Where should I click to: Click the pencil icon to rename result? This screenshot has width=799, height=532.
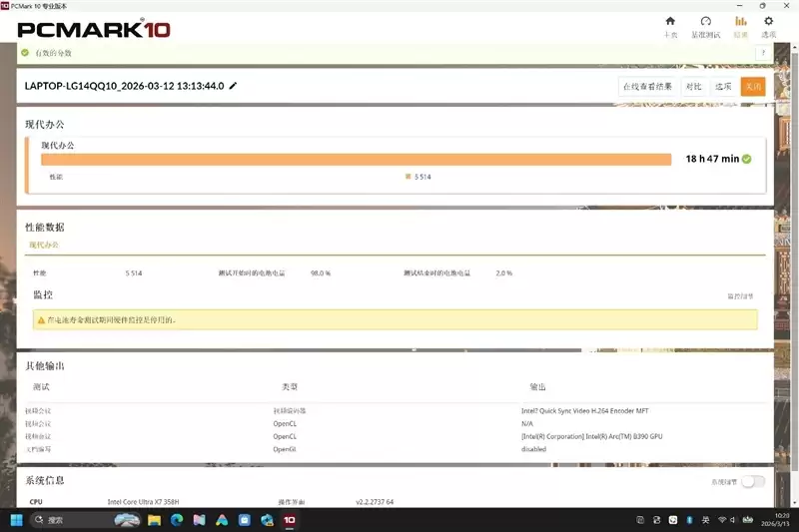click(233, 86)
